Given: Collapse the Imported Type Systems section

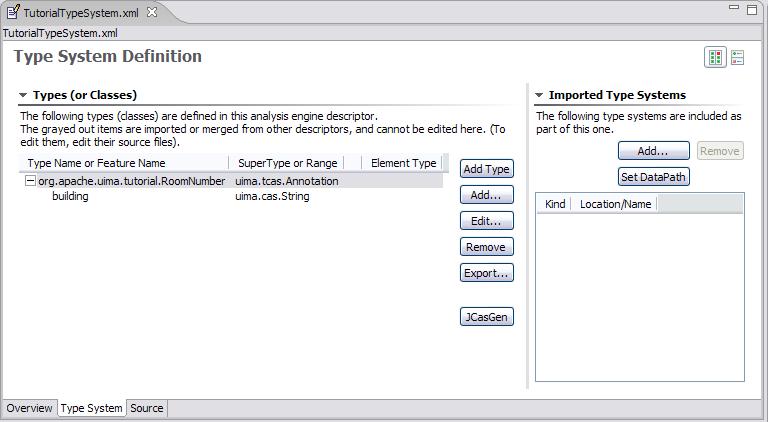Looking at the screenshot, I should (539, 96).
